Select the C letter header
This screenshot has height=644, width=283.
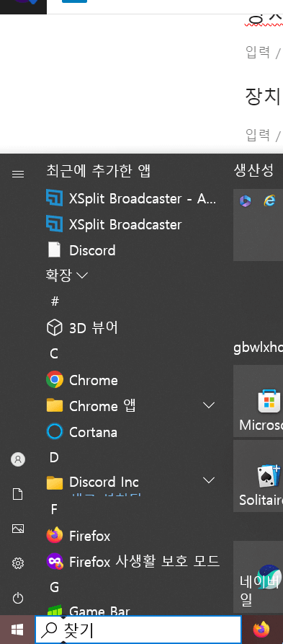coord(54,353)
